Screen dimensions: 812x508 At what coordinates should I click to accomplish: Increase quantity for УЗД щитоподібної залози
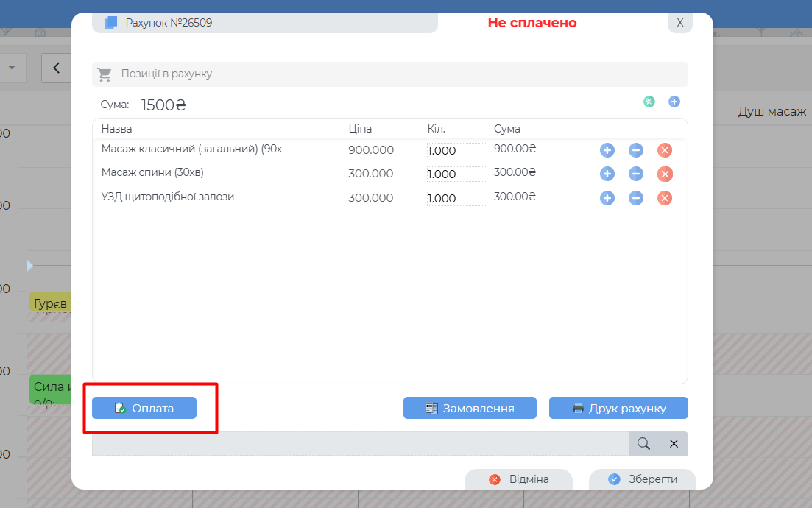point(607,198)
